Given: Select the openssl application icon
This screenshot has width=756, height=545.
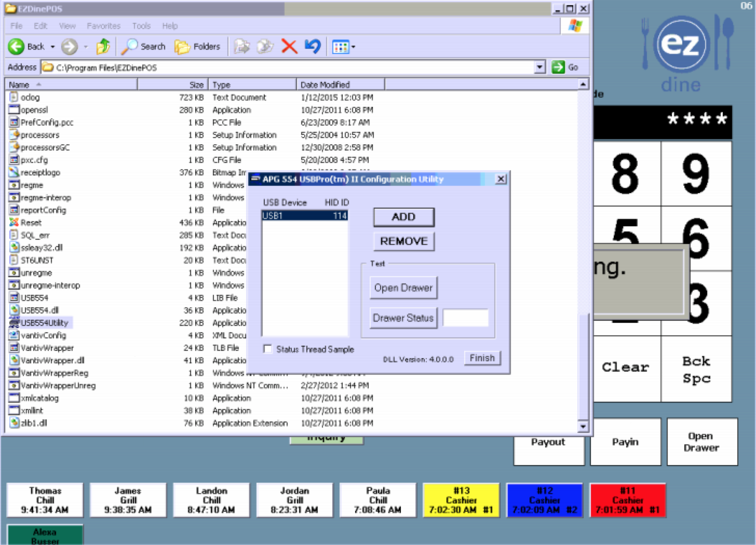Looking at the screenshot, I should [x=14, y=110].
